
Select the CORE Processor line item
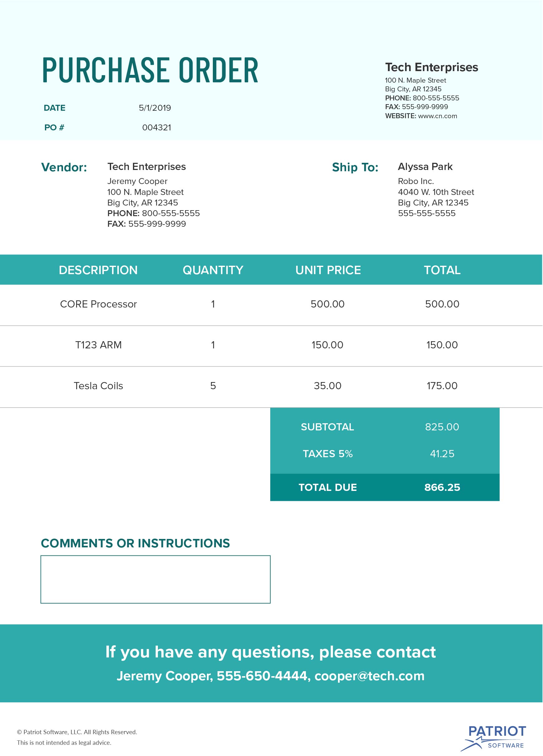pyautogui.click(x=98, y=304)
